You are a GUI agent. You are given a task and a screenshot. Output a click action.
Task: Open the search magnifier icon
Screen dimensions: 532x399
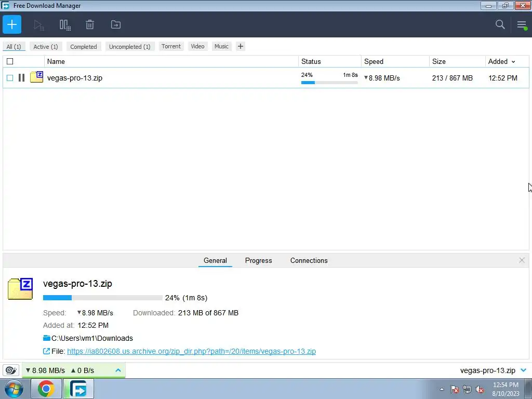click(500, 24)
